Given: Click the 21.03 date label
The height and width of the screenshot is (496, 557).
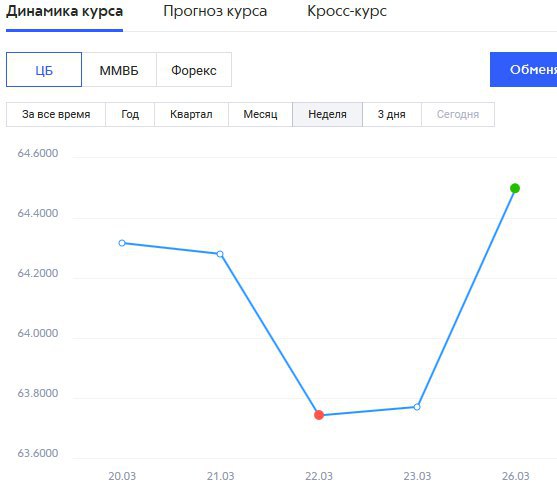Looking at the screenshot, I should tap(221, 476).
